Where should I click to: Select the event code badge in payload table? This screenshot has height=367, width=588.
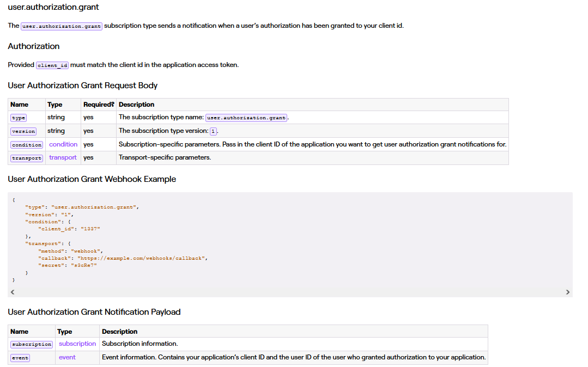pos(20,357)
